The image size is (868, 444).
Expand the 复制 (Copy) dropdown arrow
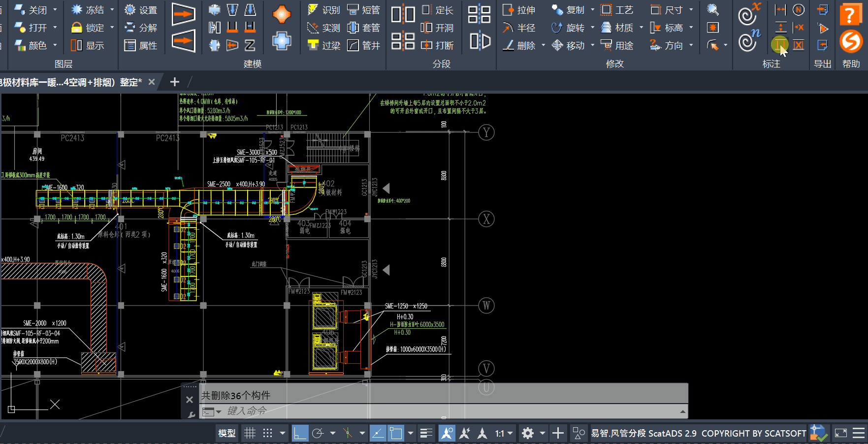pos(592,10)
